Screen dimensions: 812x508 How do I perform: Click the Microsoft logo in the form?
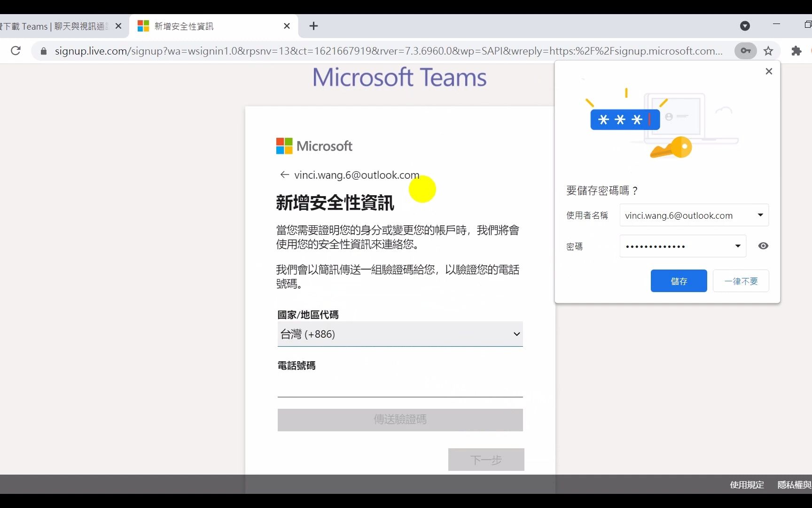point(314,146)
